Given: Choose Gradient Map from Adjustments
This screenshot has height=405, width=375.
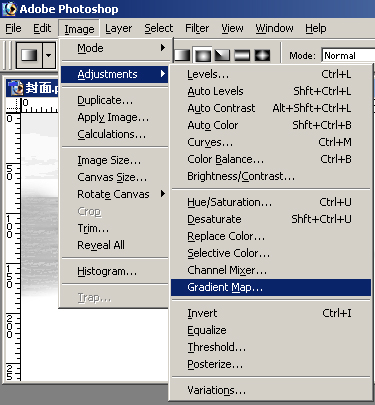Looking at the screenshot, I should pos(271,287).
